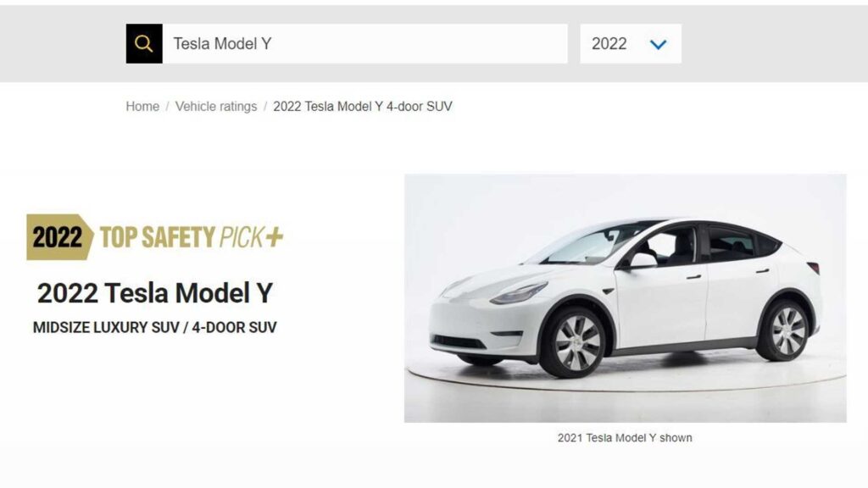Click the Tesla's rear wheel in photo

[787, 331]
